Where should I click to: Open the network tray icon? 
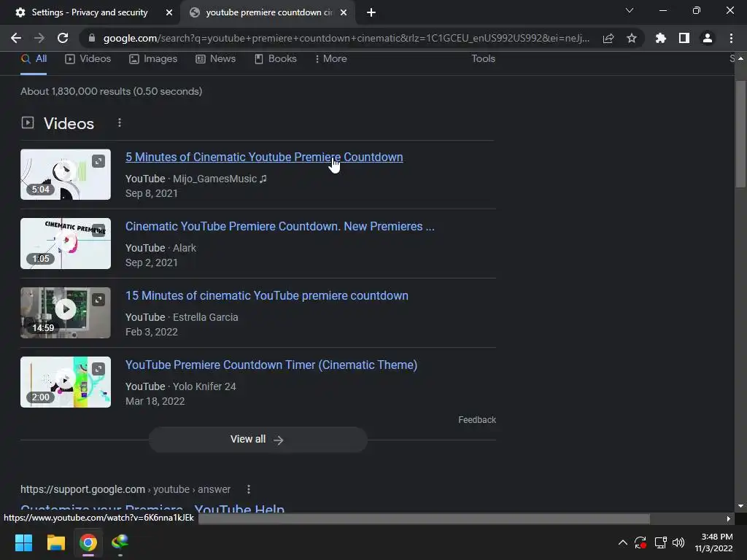tap(660, 542)
